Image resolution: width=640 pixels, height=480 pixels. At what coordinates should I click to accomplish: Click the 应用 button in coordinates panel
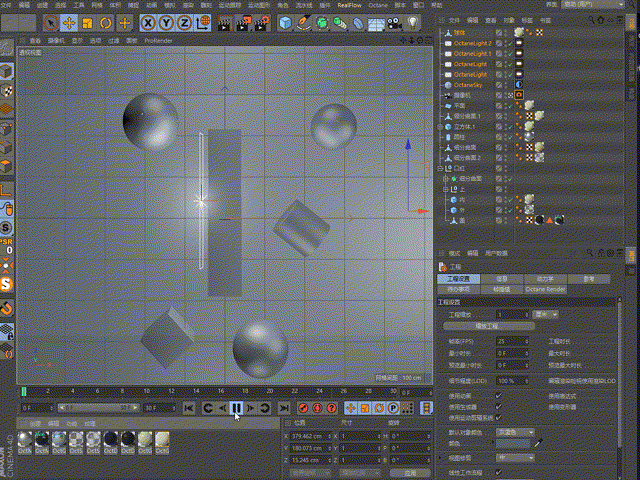pos(410,473)
